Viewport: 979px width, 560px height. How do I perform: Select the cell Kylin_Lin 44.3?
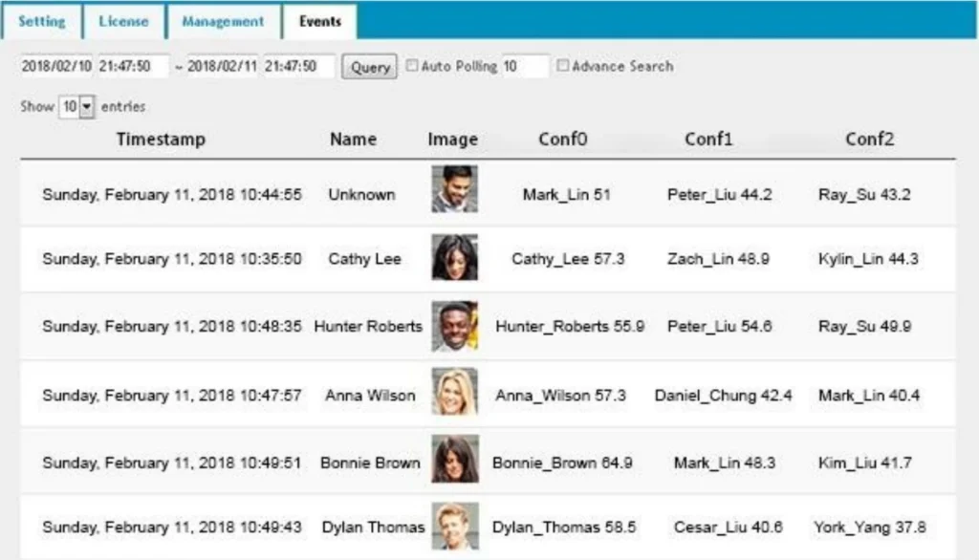click(868, 259)
